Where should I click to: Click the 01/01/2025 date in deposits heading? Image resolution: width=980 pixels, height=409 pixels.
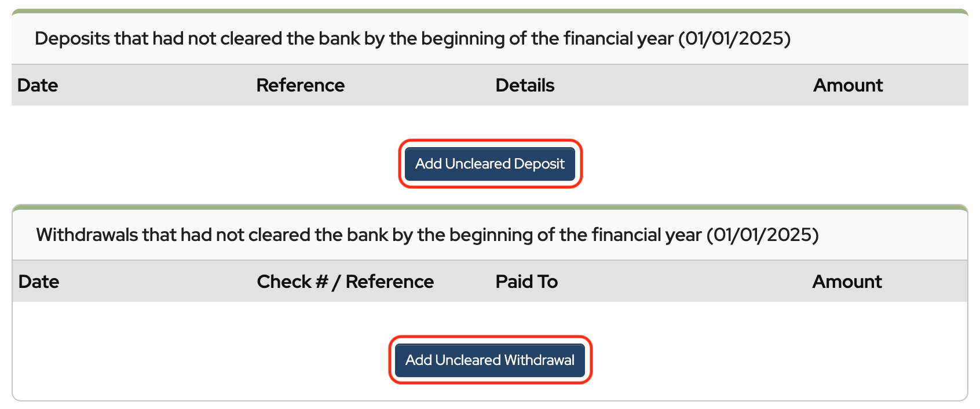pyautogui.click(x=734, y=39)
